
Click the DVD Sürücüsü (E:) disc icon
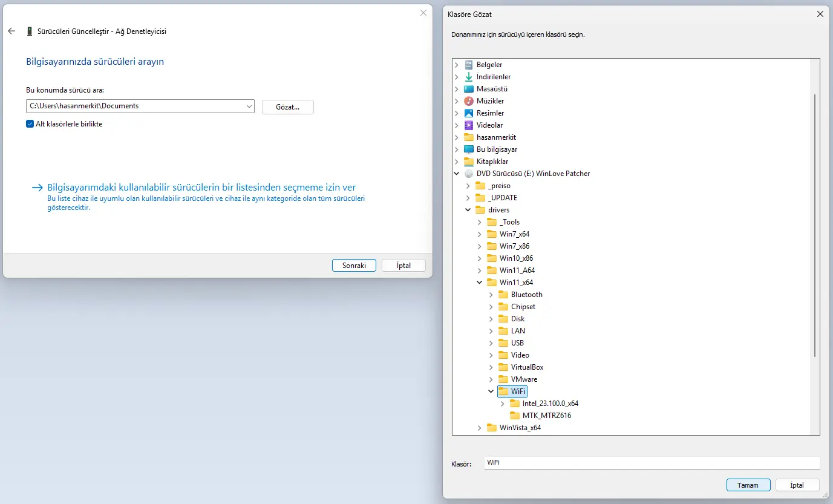point(469,174)
